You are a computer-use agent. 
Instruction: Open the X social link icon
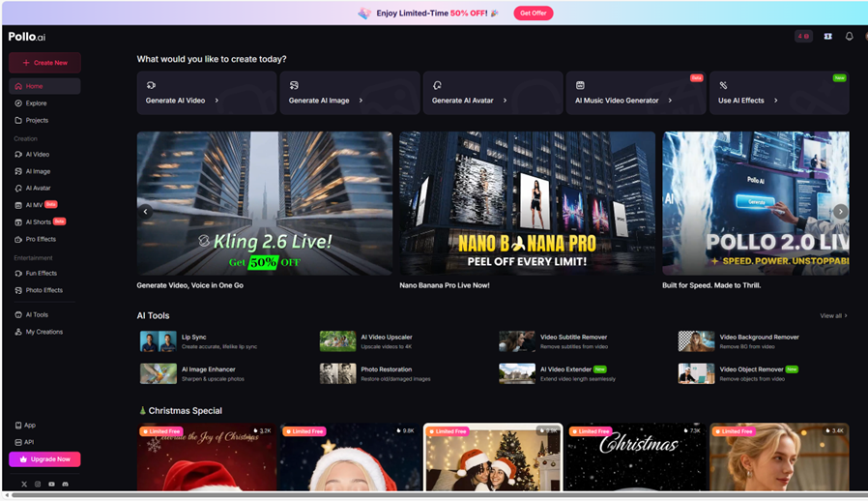click(x=24, y=484)
